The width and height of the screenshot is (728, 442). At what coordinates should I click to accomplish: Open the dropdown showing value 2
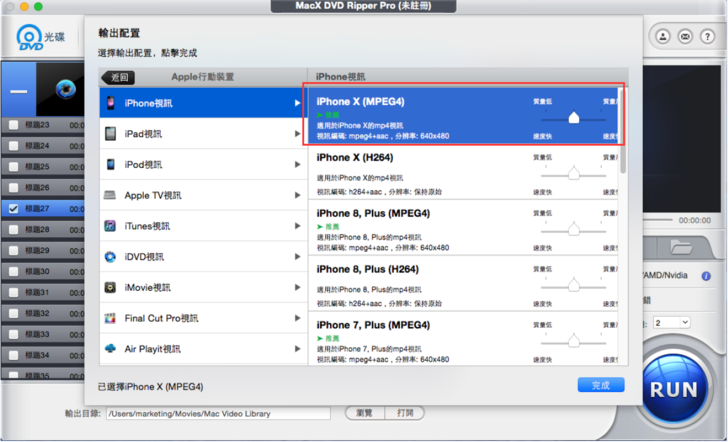tap(671, 323)
